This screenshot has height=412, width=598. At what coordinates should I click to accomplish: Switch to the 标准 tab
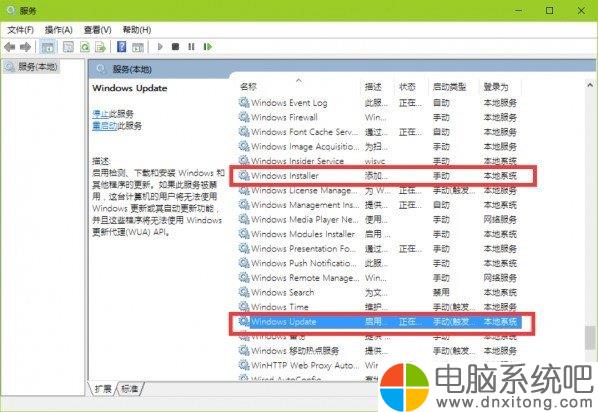(x=130, y=389)
